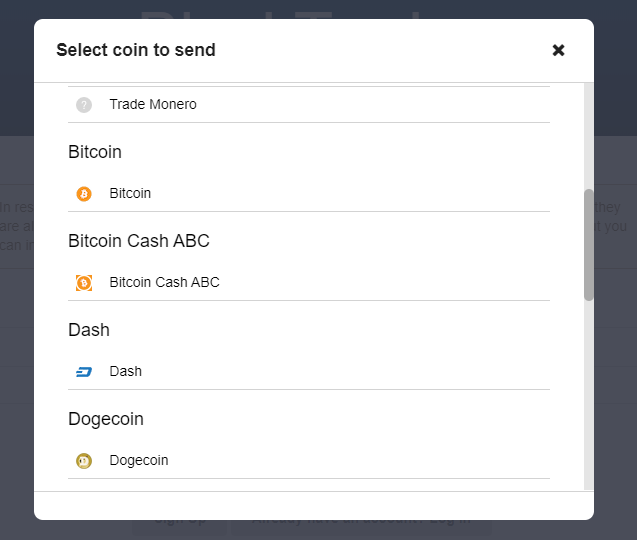Close the Select coin to send dialog

point(558,50)
